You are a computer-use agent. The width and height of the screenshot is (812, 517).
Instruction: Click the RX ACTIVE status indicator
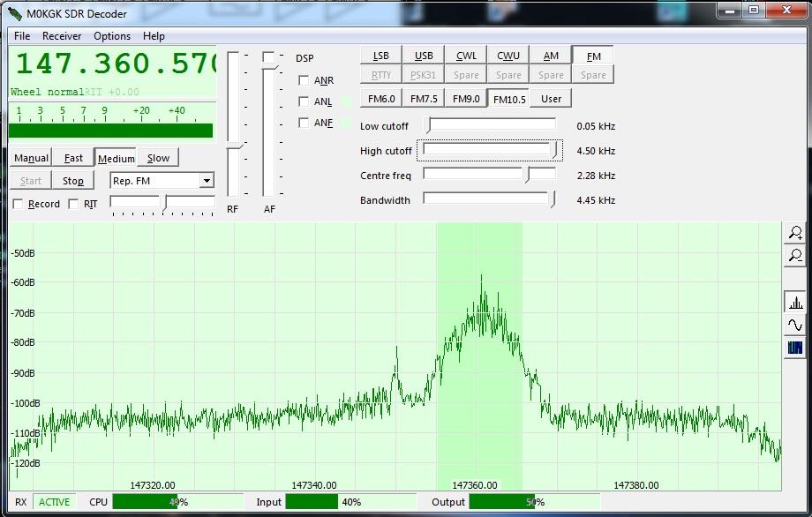[x=55, y=502]
